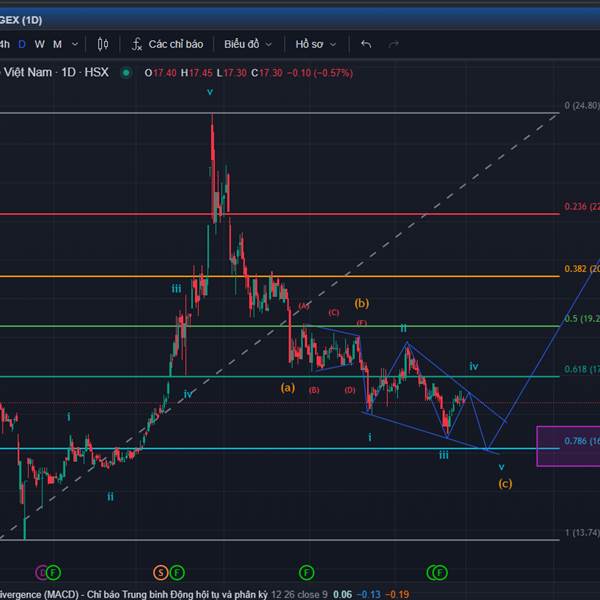The height and width of the screenshot is (600, 600).
Task: Click the high value H17.45
Action: pyautogui.click(x=196, y=73)
